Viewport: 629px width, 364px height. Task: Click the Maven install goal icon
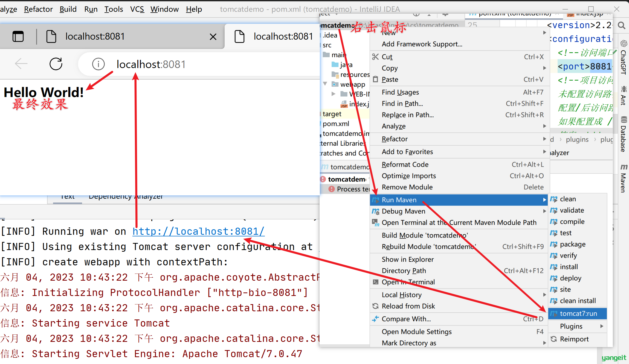click(554, 267)
